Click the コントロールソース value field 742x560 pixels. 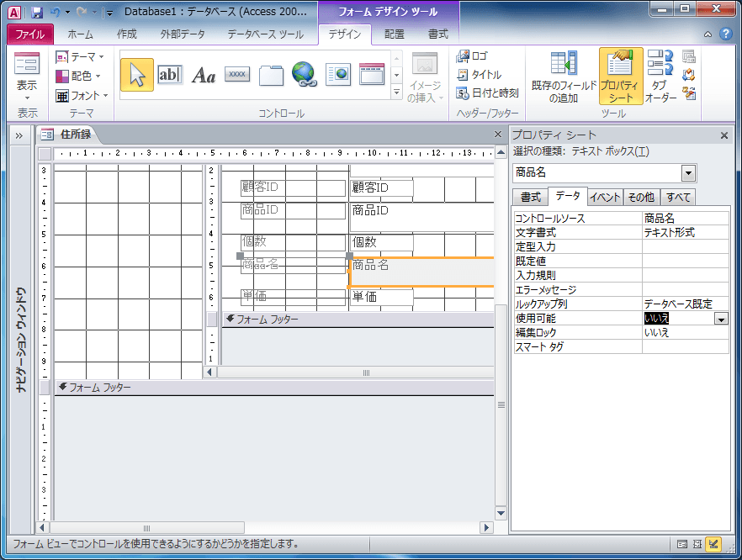(x=685, y=218)
